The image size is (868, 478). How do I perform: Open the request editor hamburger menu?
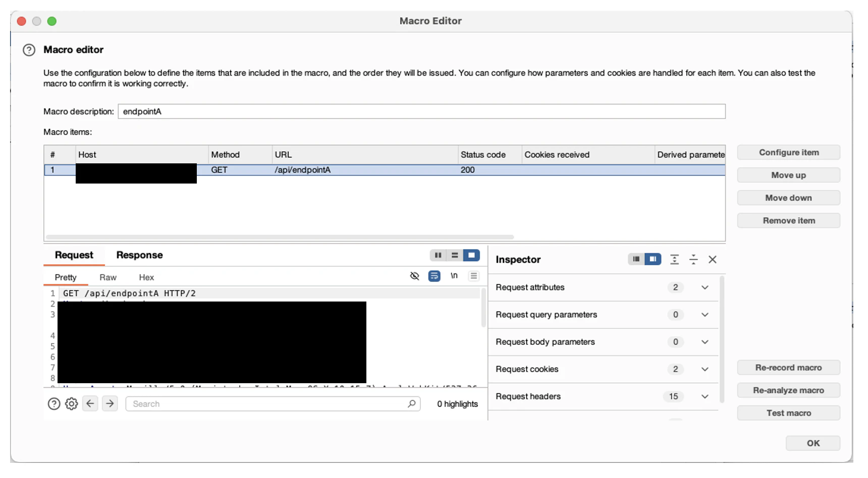click(474, 276)
